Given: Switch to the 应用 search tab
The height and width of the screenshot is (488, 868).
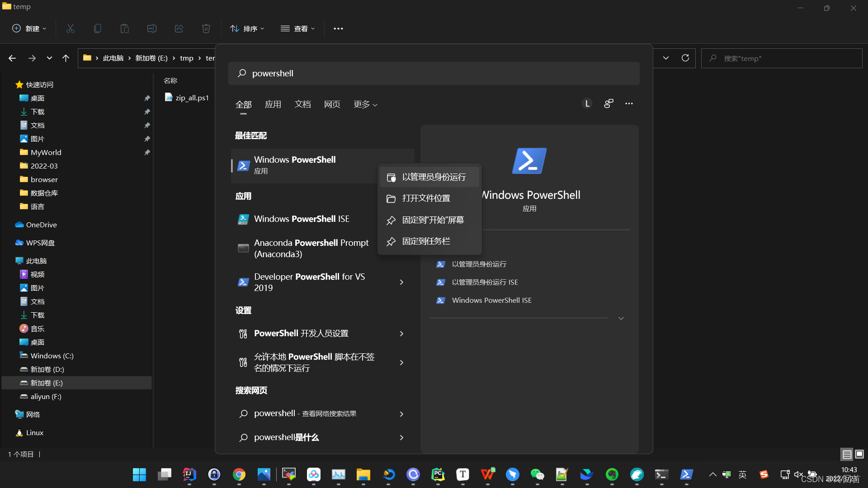Looking at the screenshot, I should click(273, 104).
